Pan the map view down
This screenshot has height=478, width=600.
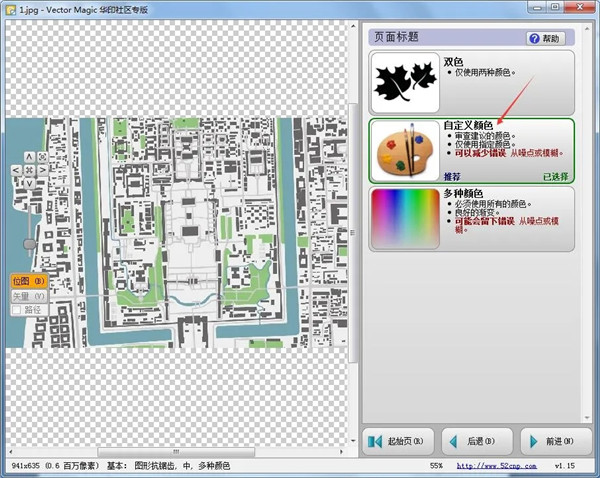[x=28, y=183]
